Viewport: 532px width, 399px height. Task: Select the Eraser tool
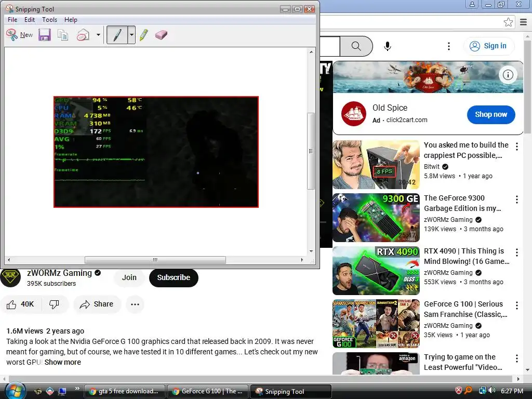161,35
